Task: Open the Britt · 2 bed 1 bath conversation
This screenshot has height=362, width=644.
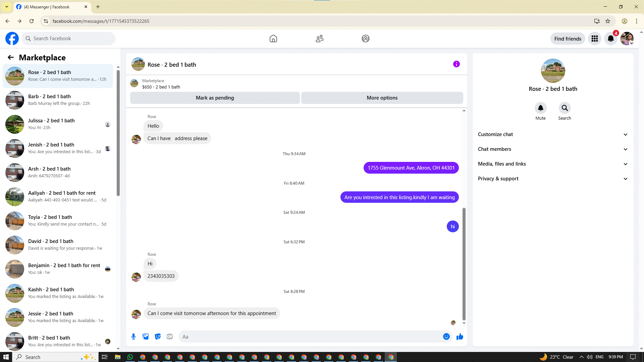Action: [x=58, y=342]
